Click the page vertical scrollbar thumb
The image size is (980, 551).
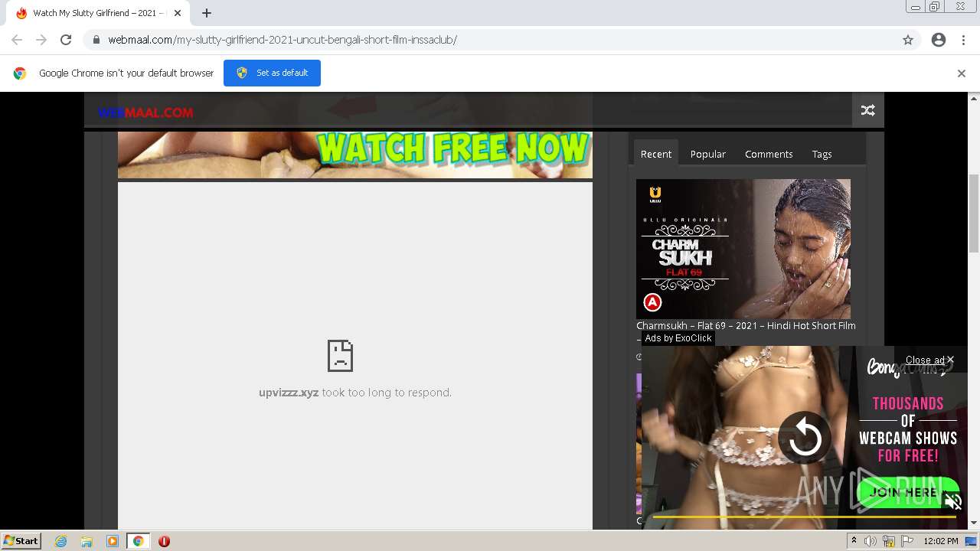point(974,213)
